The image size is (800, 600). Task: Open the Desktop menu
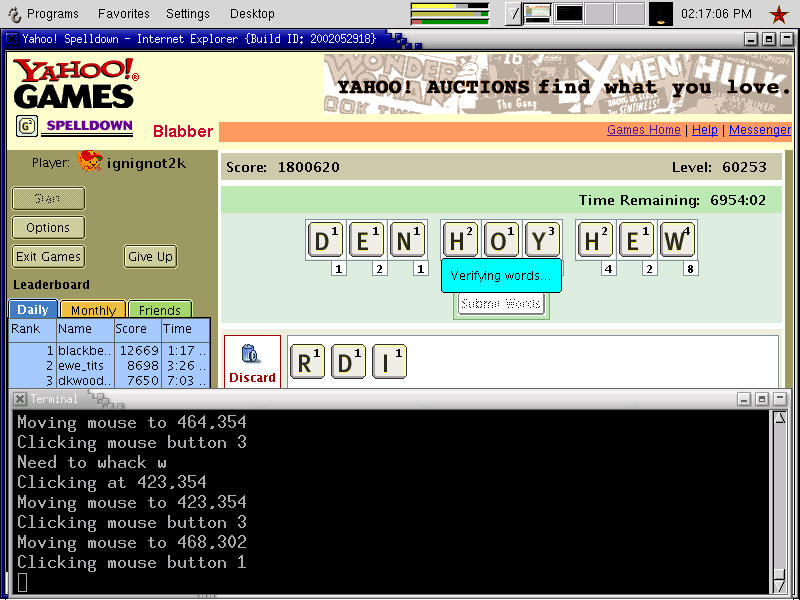pyautogui.click(x=252, y=14)
